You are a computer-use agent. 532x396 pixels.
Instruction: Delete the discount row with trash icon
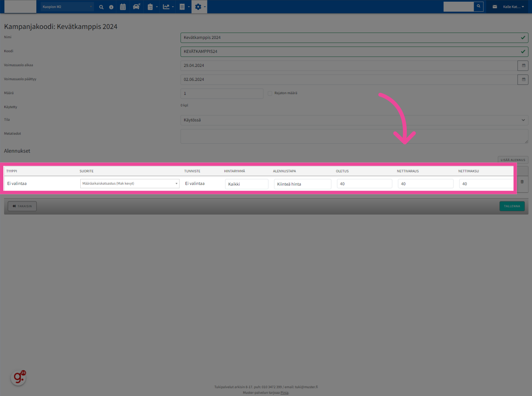pyautogui.click(x=522, y=182)
